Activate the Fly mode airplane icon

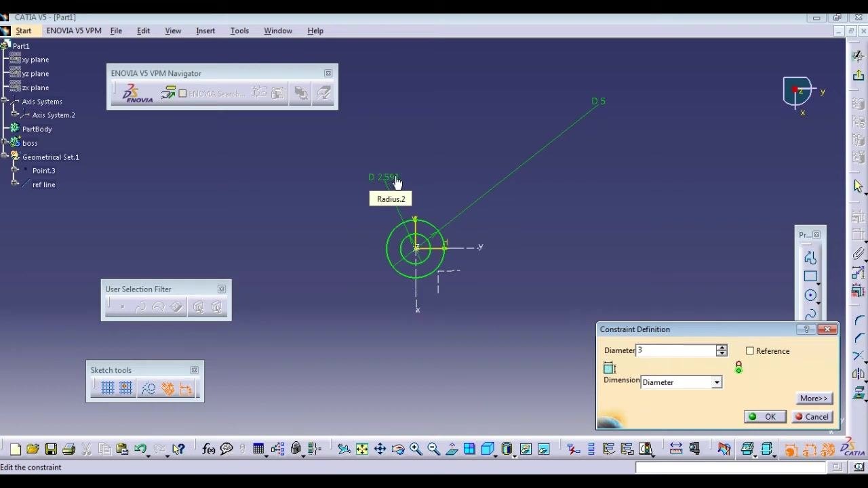coord(344,449)
